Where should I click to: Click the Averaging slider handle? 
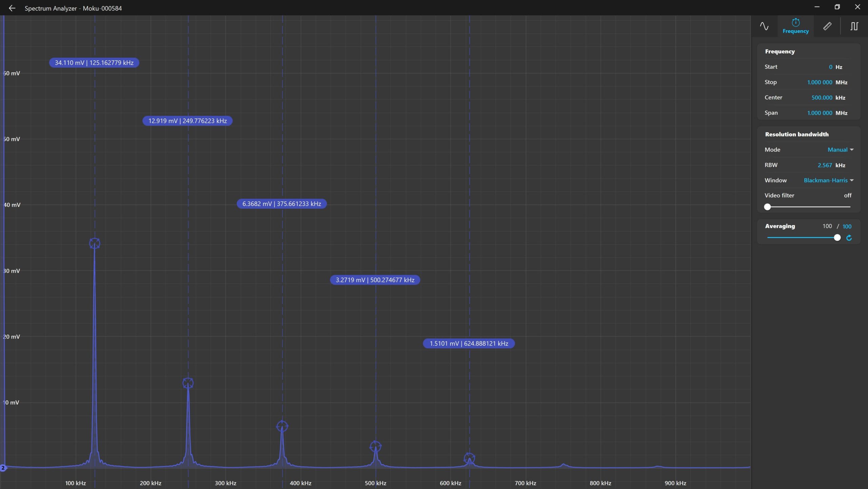point(837,238)
